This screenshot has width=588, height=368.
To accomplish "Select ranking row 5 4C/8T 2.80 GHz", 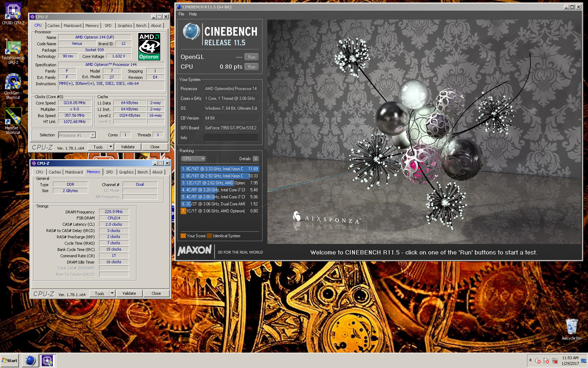I will tap(220, 197).
